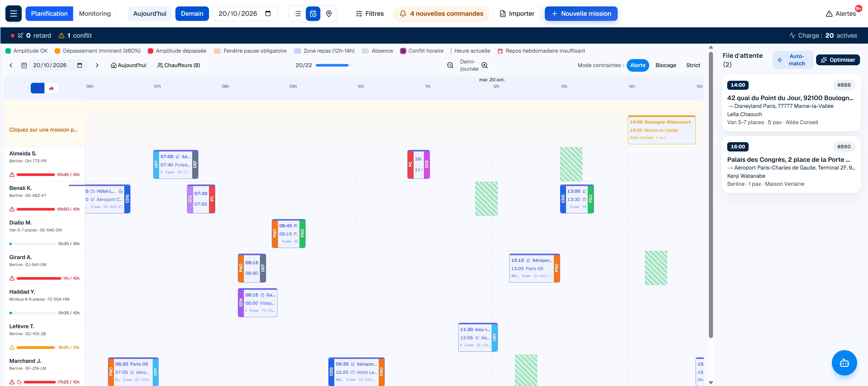The height and width of the screenshot is (386, 868).
Task: Open the Alertes notifications
Action: 840,13
